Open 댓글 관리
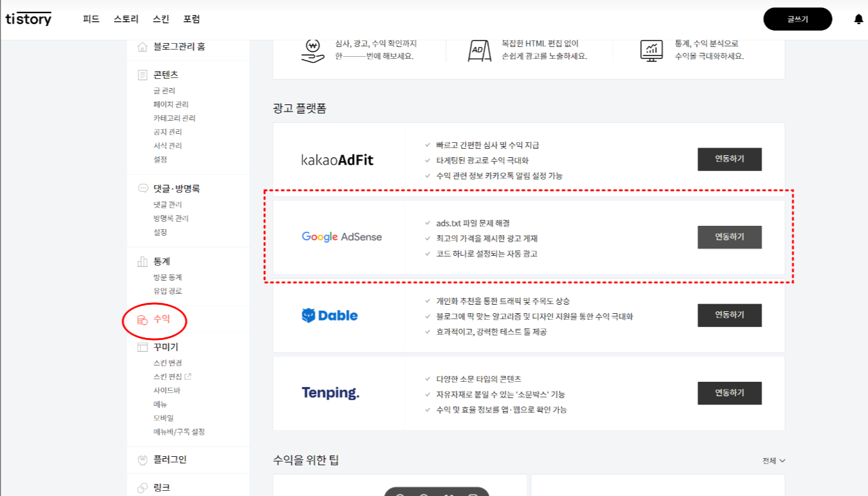Viewport: 868px width, 496px height. pyautogui.click(x=168, y=204)
